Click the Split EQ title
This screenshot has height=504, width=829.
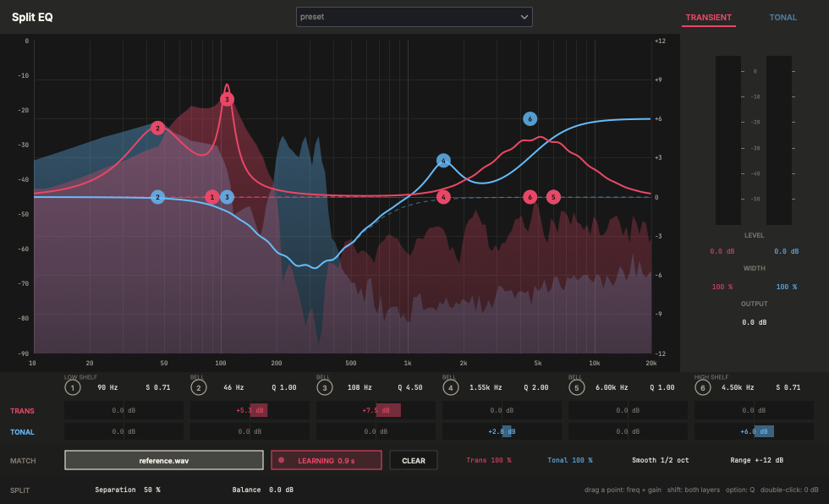tap(32, 18)
